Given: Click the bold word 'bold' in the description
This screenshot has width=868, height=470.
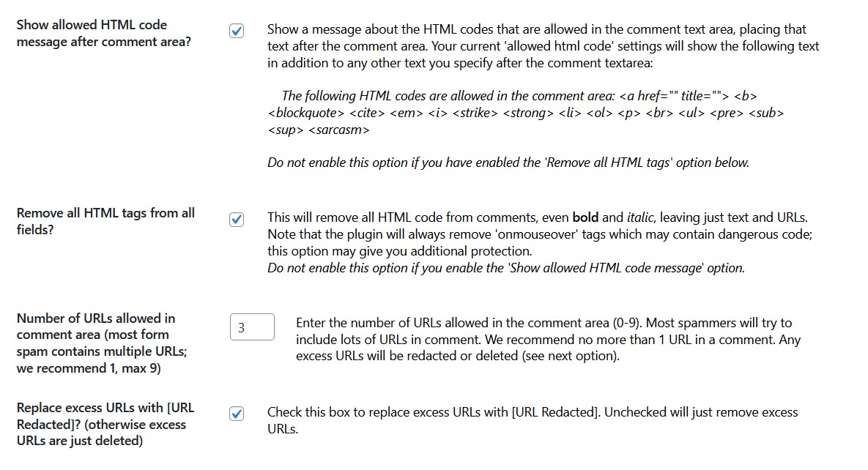Looking at the screenshot, I should pos(585,217).
